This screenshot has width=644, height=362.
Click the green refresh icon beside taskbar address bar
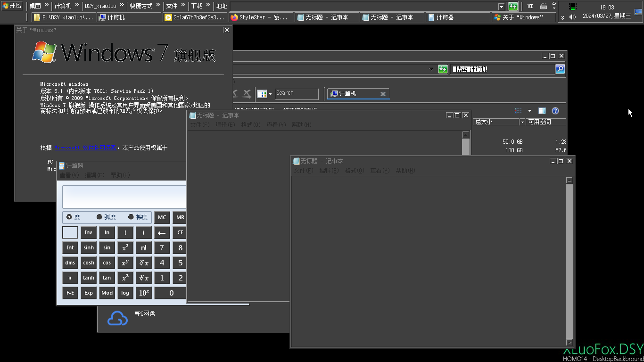(x=513, y=6)
